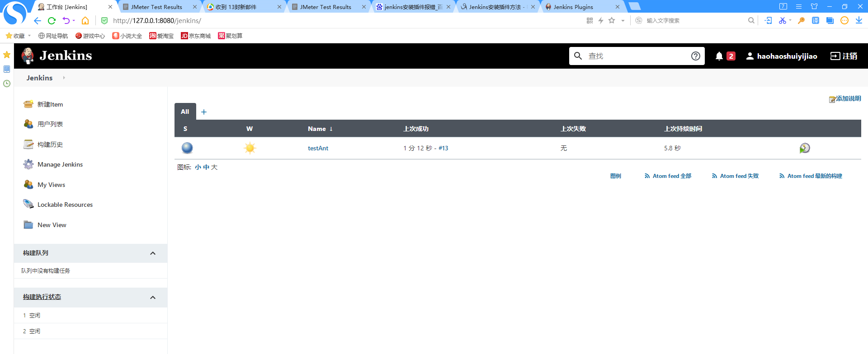Open build #13 link

click(443, 148)
